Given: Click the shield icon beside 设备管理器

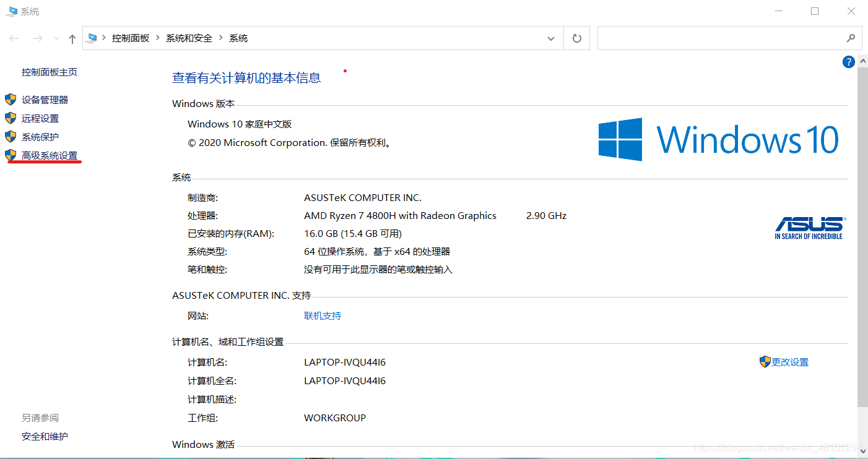Looking at the screenshot, I should click(11, 99).
